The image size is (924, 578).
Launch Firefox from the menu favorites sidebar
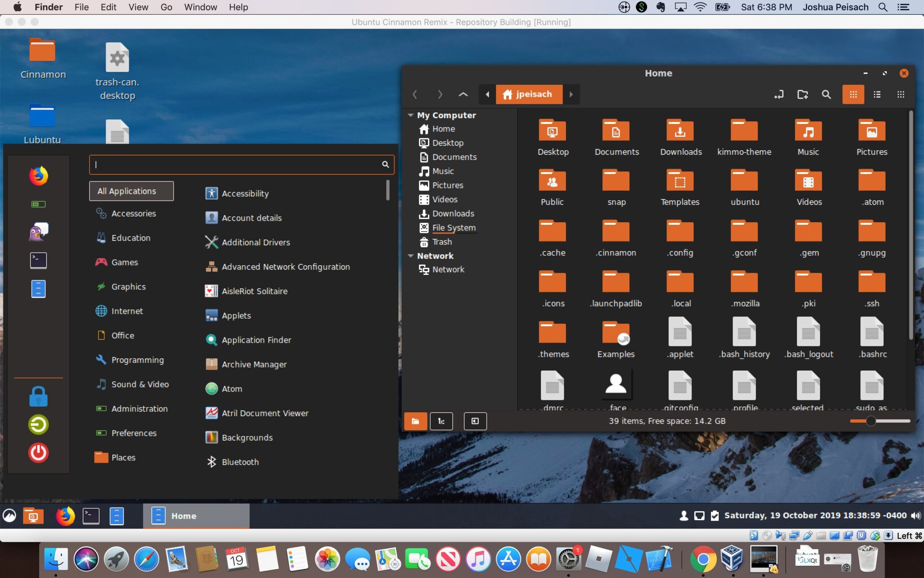39,176
